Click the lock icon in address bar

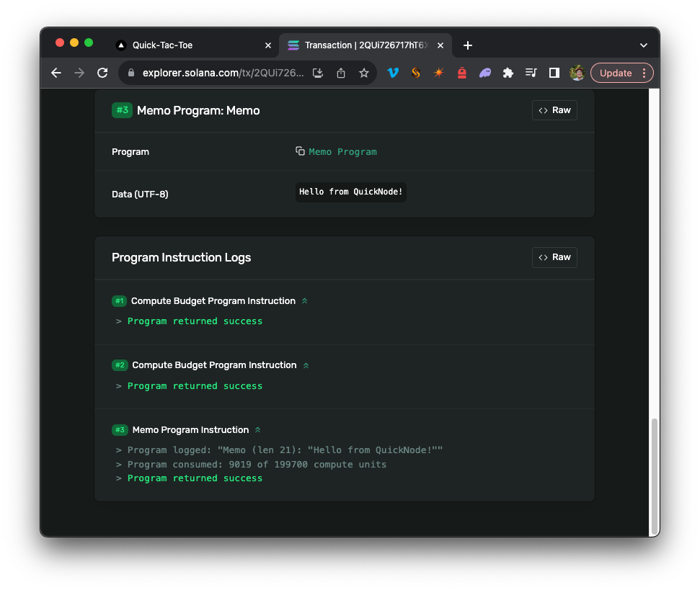tap(130, 73)
